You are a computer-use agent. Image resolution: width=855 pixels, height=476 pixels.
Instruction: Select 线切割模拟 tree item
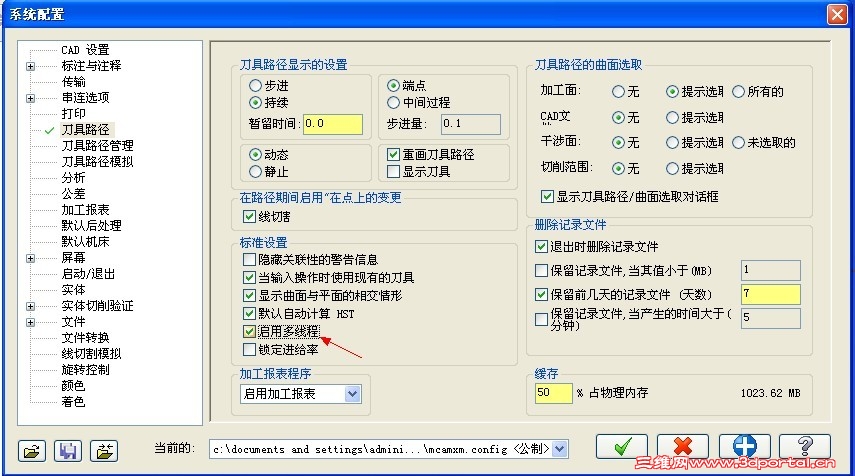pos(91,353)
